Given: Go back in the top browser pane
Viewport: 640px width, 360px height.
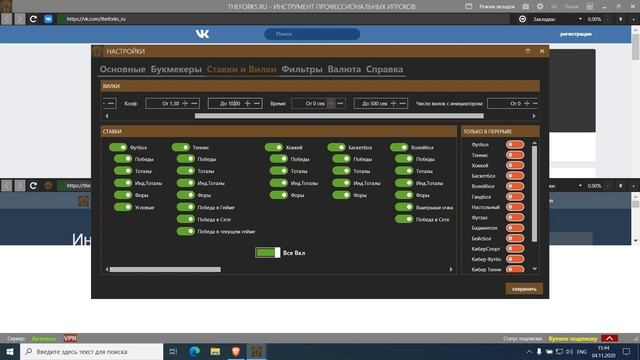Looking at the screenshot, I should (x=7, y=19).
